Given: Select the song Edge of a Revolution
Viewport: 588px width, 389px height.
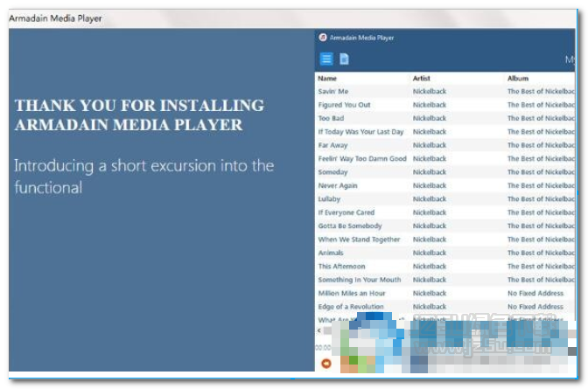Looking at the screenshot, I should [351, 307].
